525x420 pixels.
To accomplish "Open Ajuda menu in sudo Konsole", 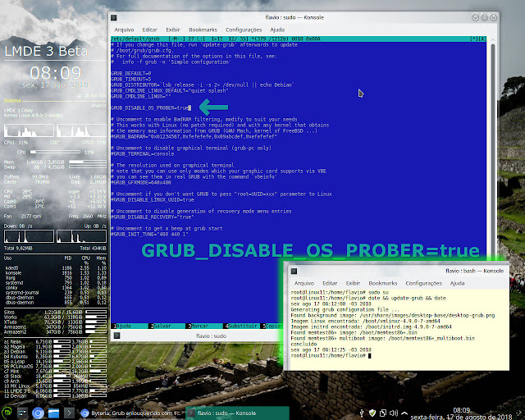I will coord(277,30).
